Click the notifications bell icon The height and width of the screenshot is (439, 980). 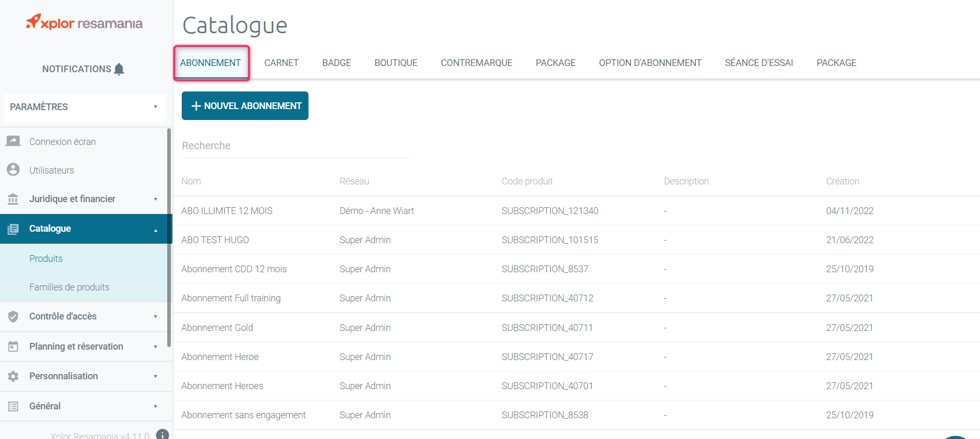pos(119,69)
